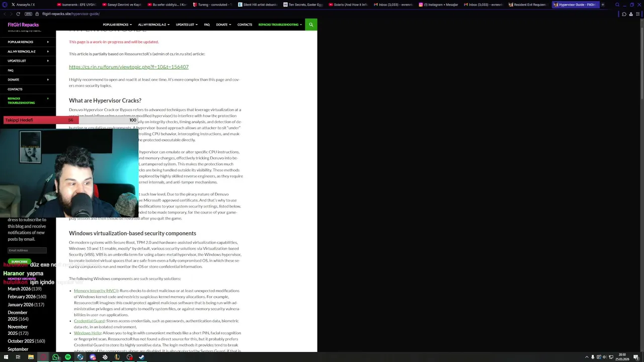The image size is (644, 362).
Task: Open the Windows Hello link
Action: pyautogui.click(x=88, y=333)
